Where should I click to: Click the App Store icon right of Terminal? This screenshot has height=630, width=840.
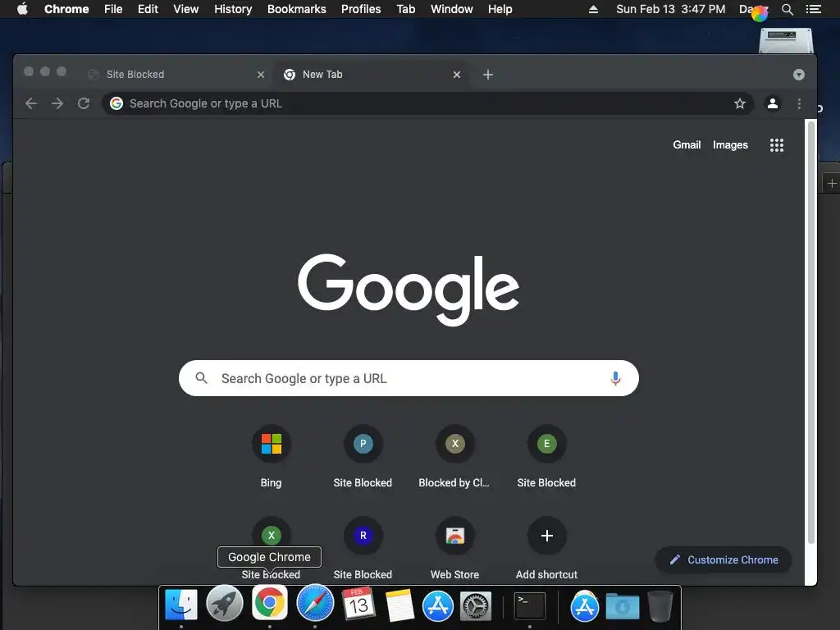(584, 606)
